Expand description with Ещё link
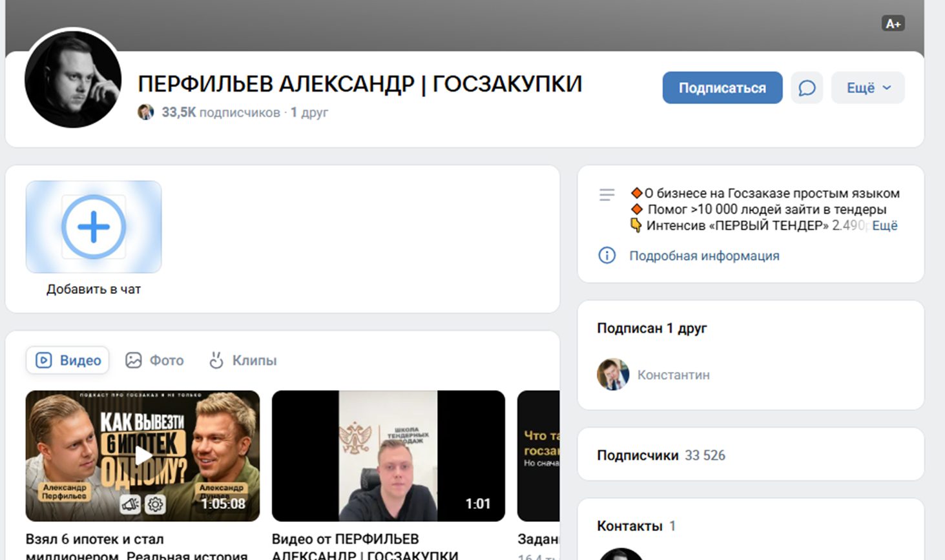The height and width of the screenshot is (560, 945). [884, 225]
